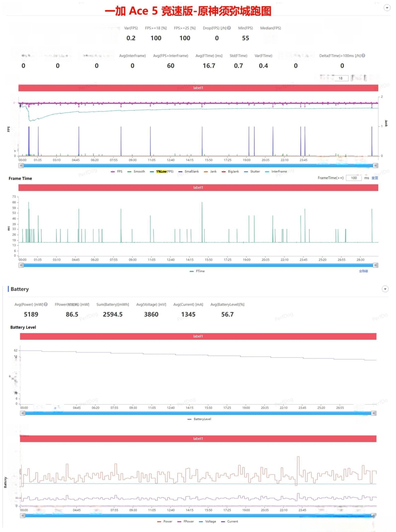Click the FPower value 86.5

point(72,314)
